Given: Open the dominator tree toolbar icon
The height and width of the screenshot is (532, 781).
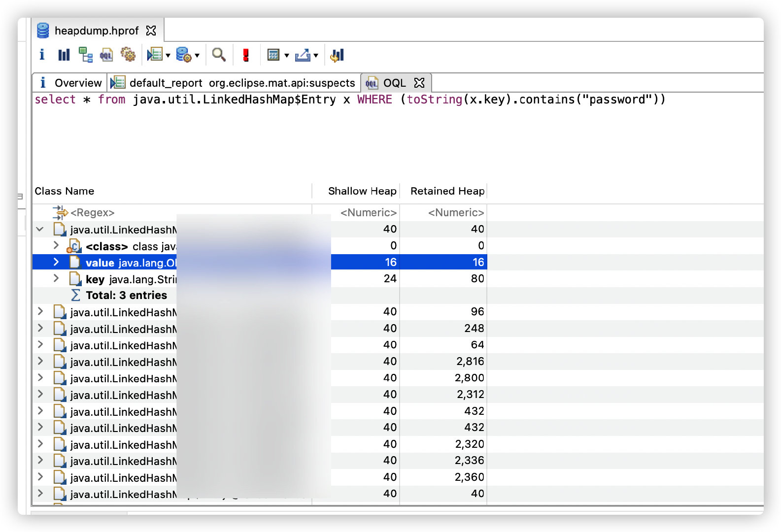Looking at the screenshot, I should click(86, 55).
